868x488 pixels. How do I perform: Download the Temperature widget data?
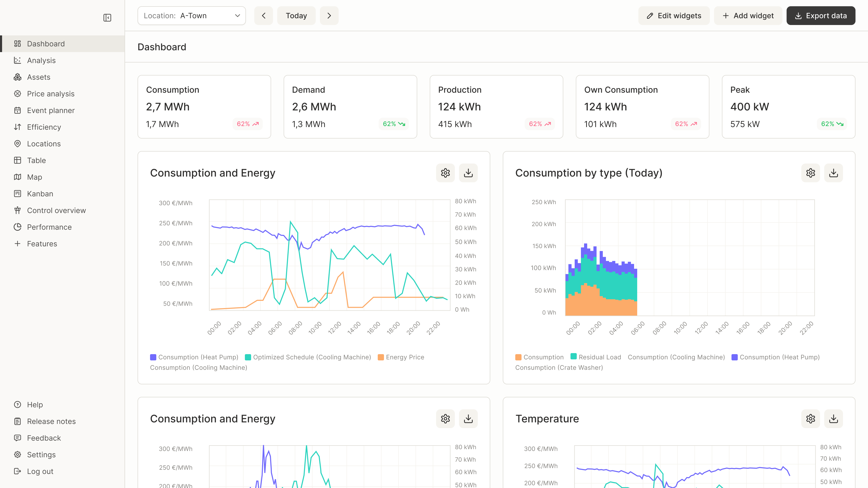click(x=834, y=419)
